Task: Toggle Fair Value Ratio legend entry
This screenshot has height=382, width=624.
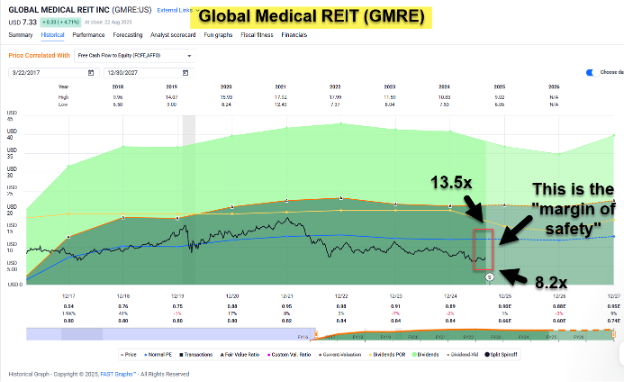Action: point(240,355)
